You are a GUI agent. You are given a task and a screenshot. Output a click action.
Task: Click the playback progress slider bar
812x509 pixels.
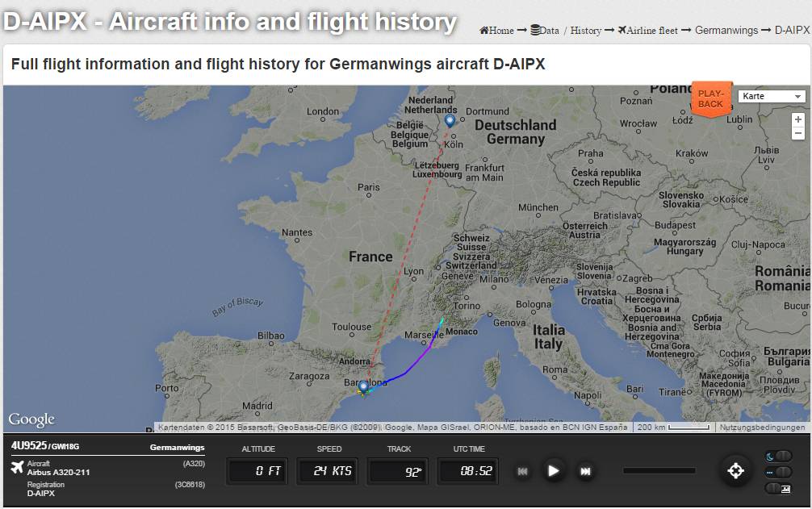point(659,471)
